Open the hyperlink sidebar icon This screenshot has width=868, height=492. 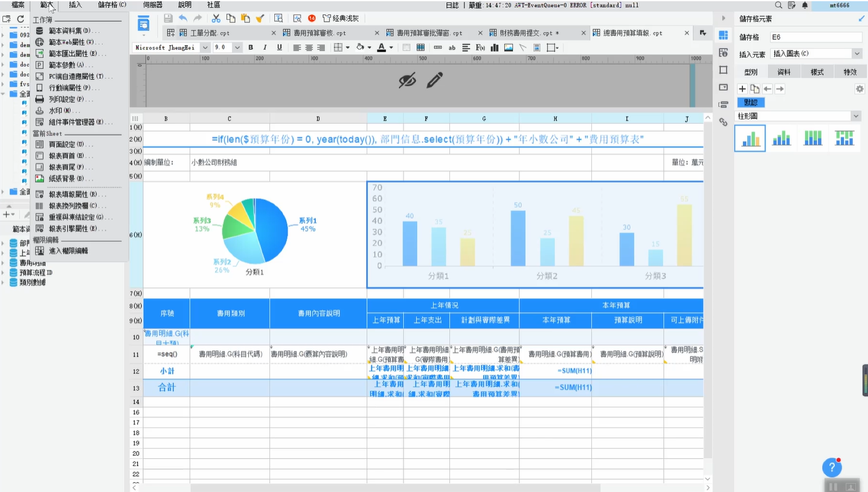pos(723,122)
